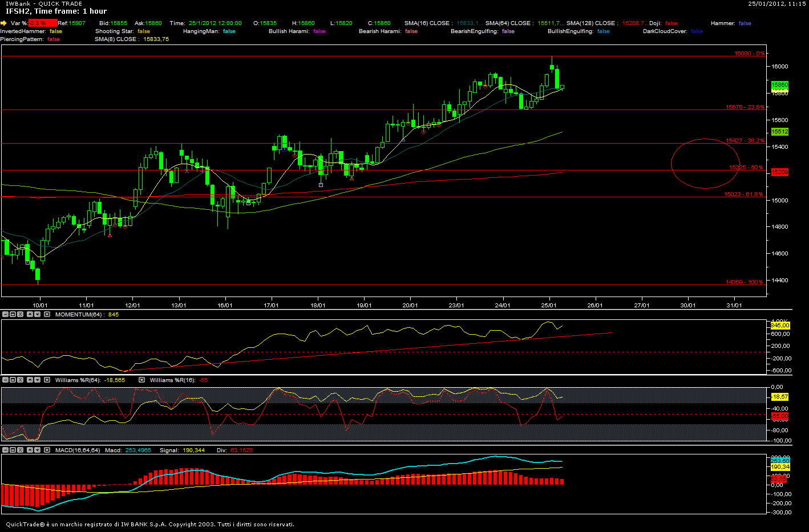Move the Williams %R panel up
The image size is (809, 532).
30,379
